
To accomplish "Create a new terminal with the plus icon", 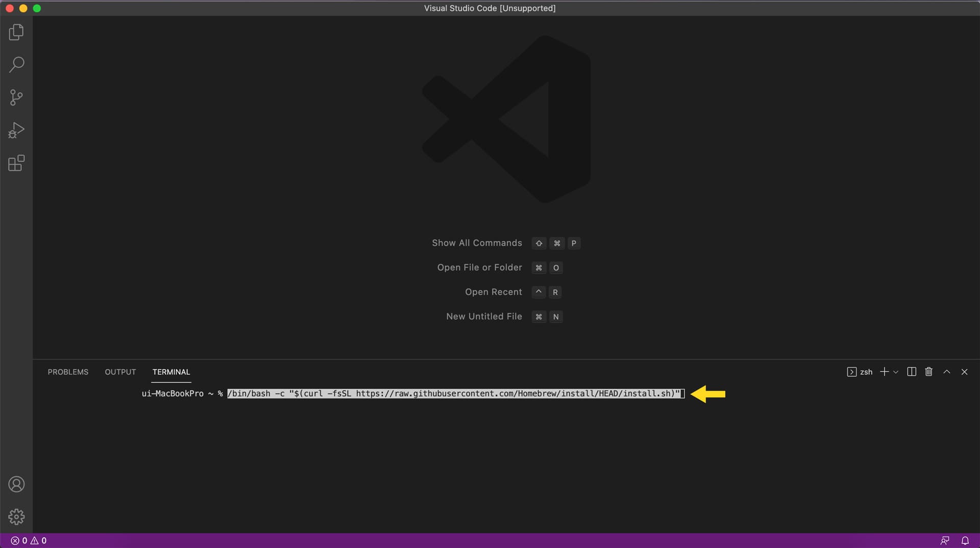I will point(885,372).
